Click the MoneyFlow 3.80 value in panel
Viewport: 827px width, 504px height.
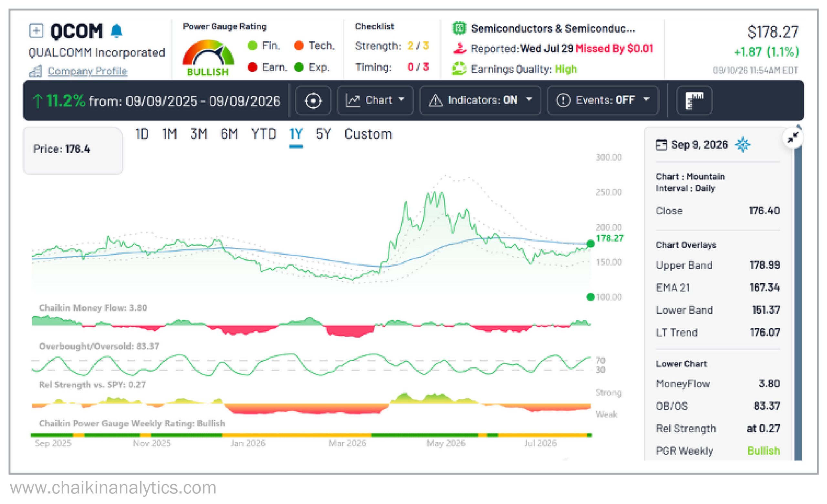(769, 384)
